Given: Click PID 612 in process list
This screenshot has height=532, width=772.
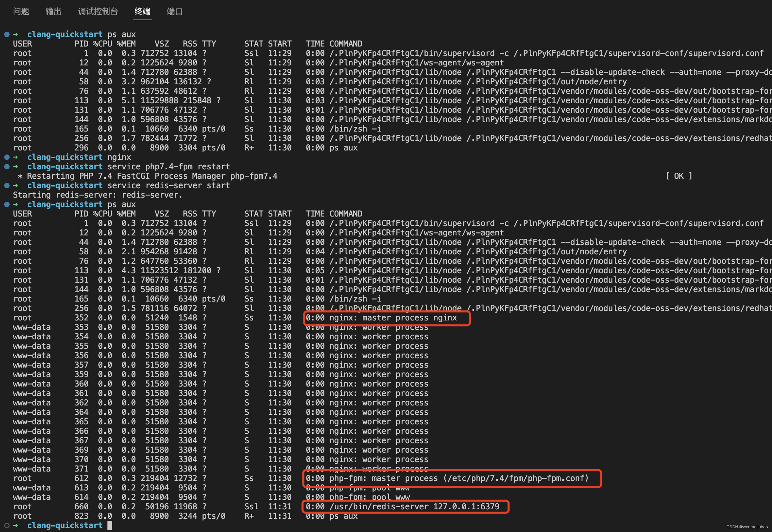Looking at the screenshot, I should point(81,478).
